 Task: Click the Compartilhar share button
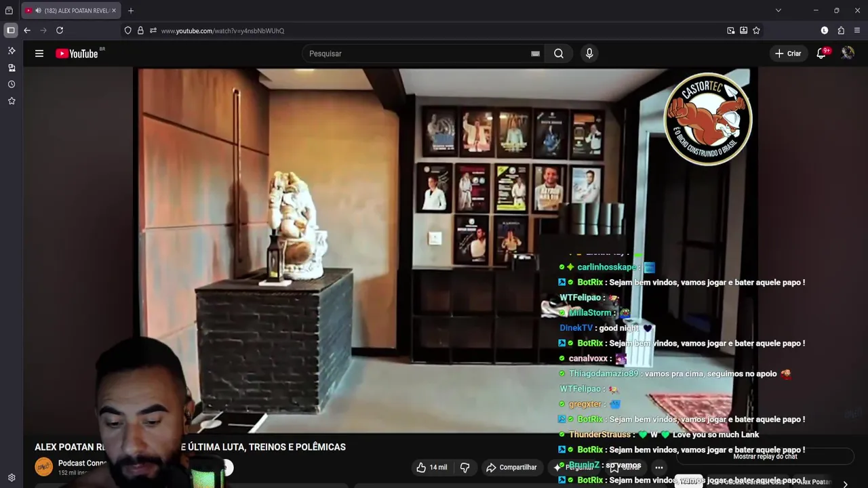(x=511, y=467)
